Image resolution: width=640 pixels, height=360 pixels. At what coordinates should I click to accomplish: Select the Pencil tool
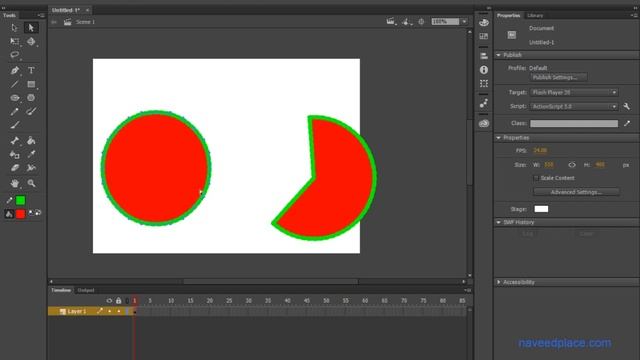click(x=15, y=111)
